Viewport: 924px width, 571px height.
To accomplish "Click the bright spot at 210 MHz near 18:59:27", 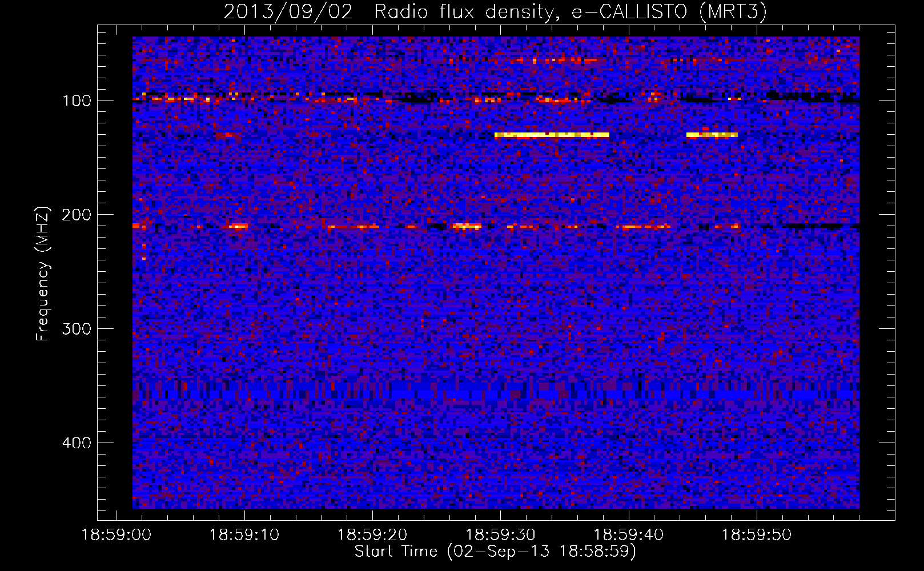I will point(467,227).
